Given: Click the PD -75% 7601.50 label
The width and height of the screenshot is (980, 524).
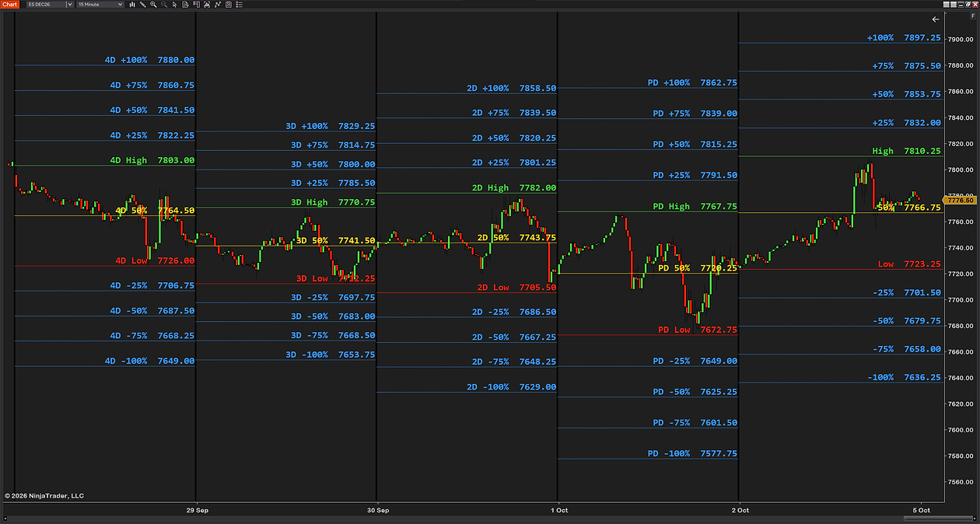Looking at the screenshot, I should [x=695, y=423].
